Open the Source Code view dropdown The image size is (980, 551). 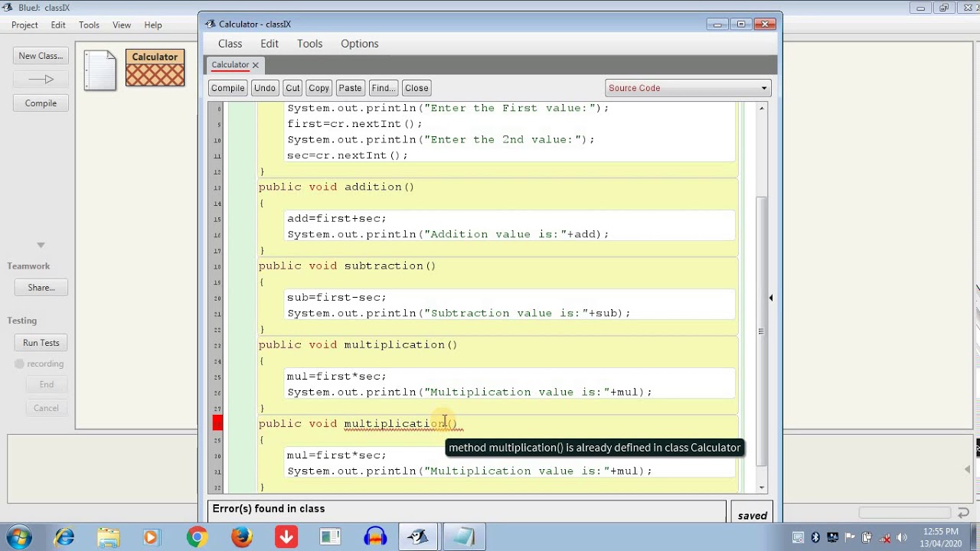[688, 88]
